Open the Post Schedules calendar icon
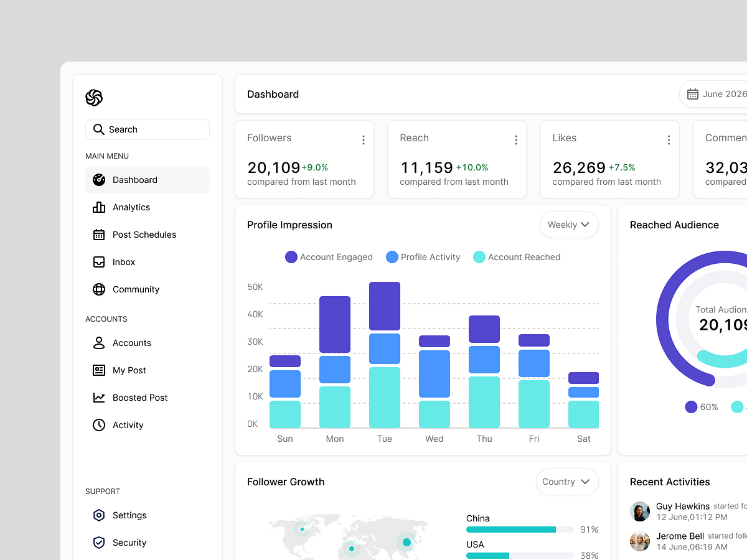The image size is (747, 560). pos(99,234)
